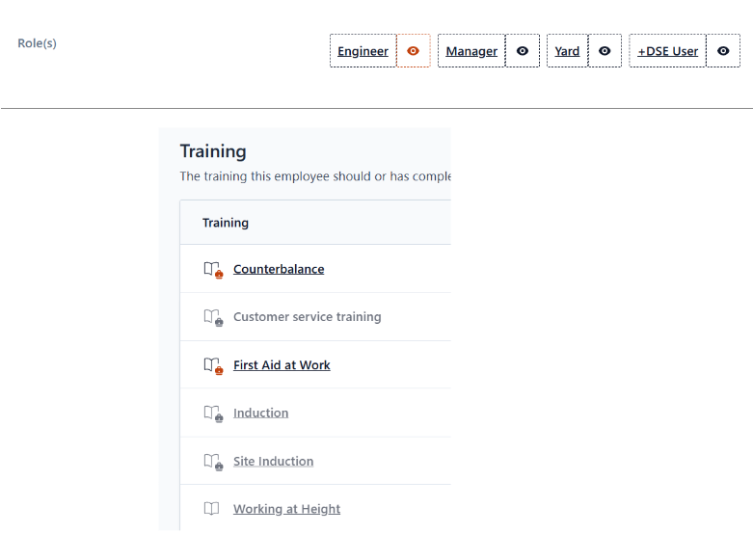Screen dimensions: 753x560
Task: Click the book icon beside Counterbalance
Action: click(x=213, y=270)
